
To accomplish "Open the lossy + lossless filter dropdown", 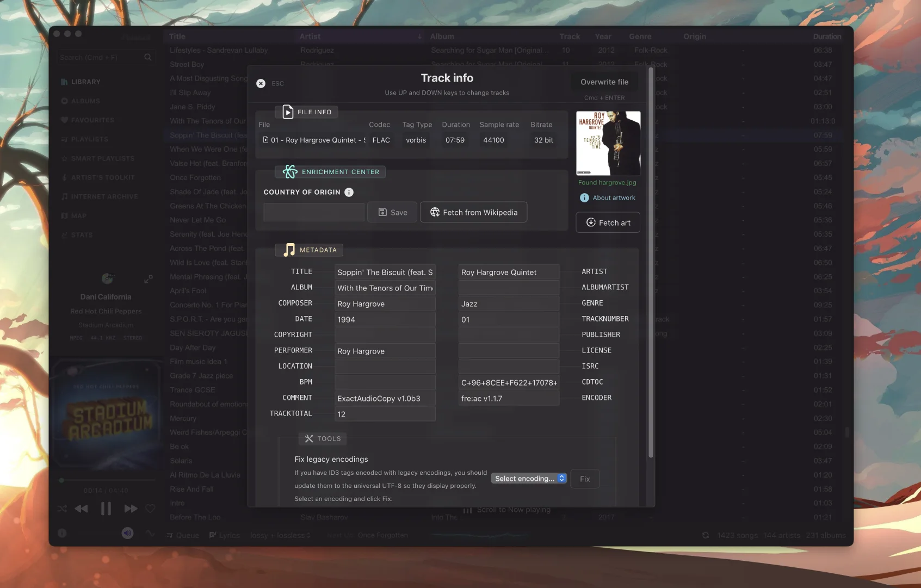I will 280,535.
